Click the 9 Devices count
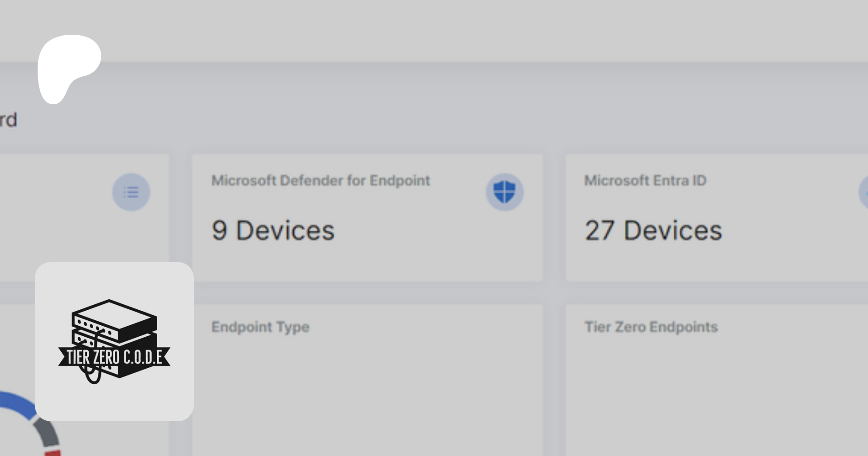Image resolution: width=868 pixels, height=456 pixels. tap(273, 230)
